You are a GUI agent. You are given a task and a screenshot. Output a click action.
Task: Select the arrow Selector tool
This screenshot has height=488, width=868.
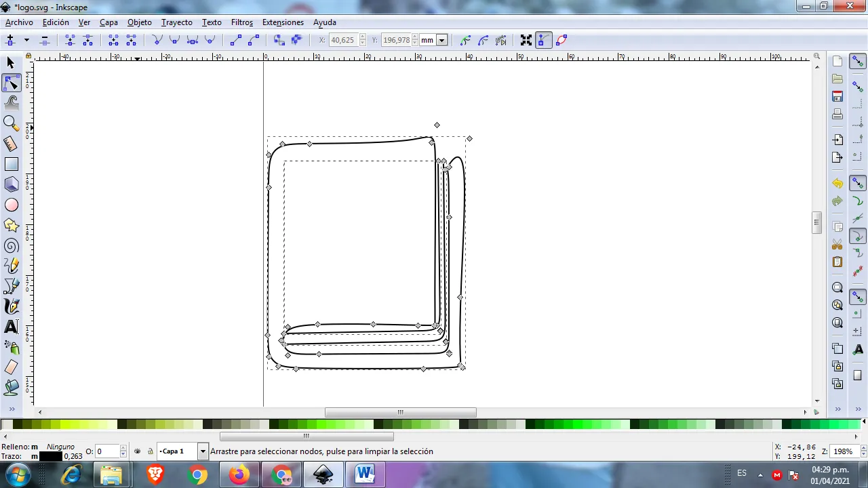click(11, 63)
